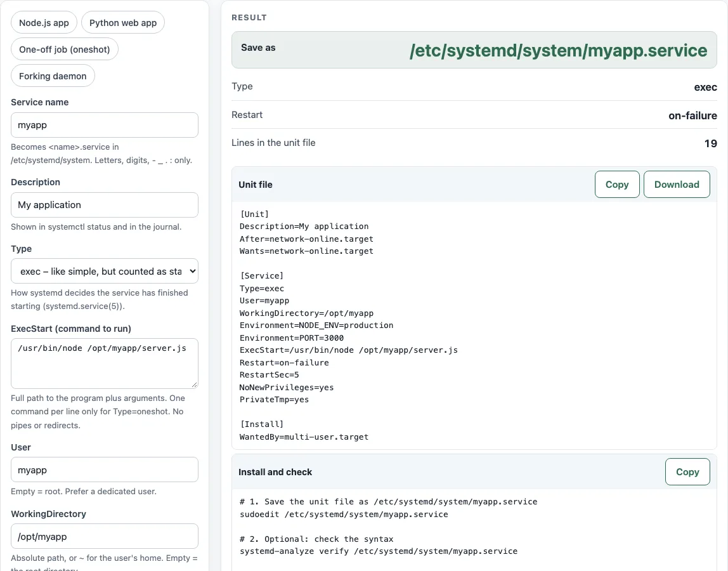Image resolution: width=728 pixels, height=571 pixels.
Task: Click the Type value exec in results
Action: tap(705, 87)
